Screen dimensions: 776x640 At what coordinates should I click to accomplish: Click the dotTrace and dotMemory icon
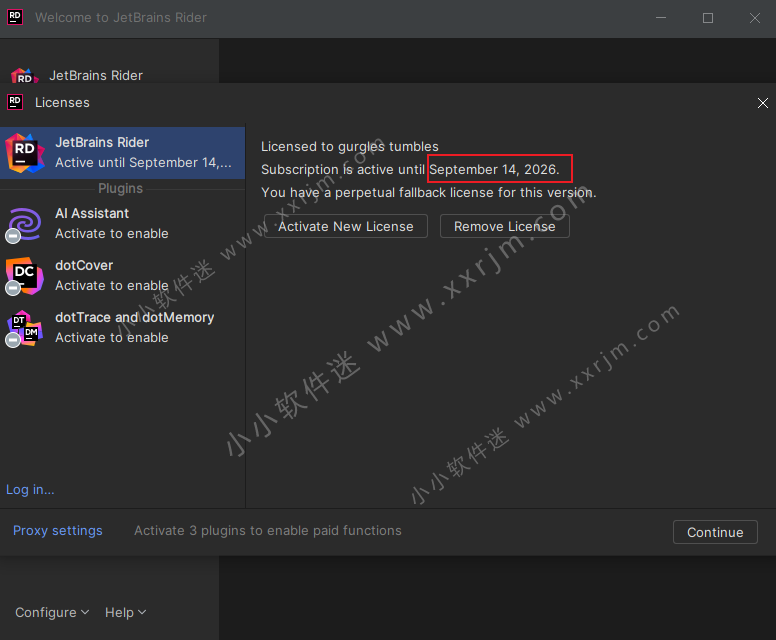tap(25, 328)
